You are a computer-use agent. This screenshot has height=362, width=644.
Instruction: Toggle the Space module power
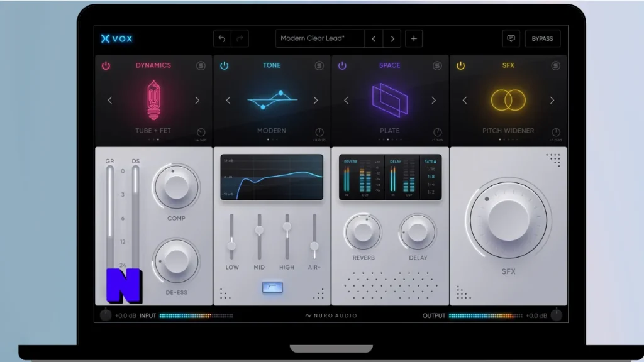(x=342, y=65)
